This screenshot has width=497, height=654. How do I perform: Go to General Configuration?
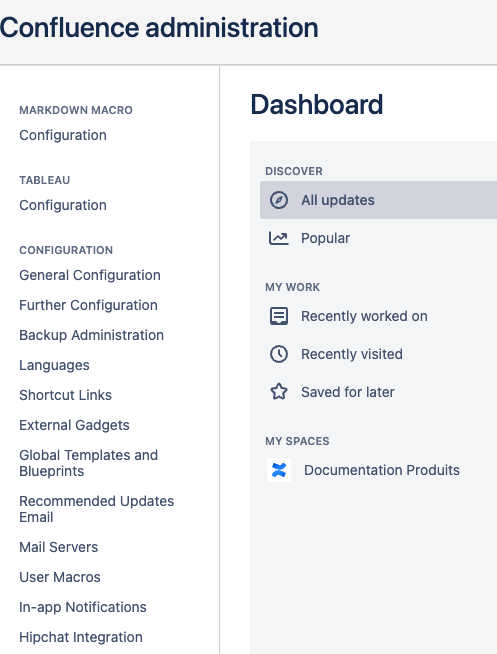[x=90, y=275]
